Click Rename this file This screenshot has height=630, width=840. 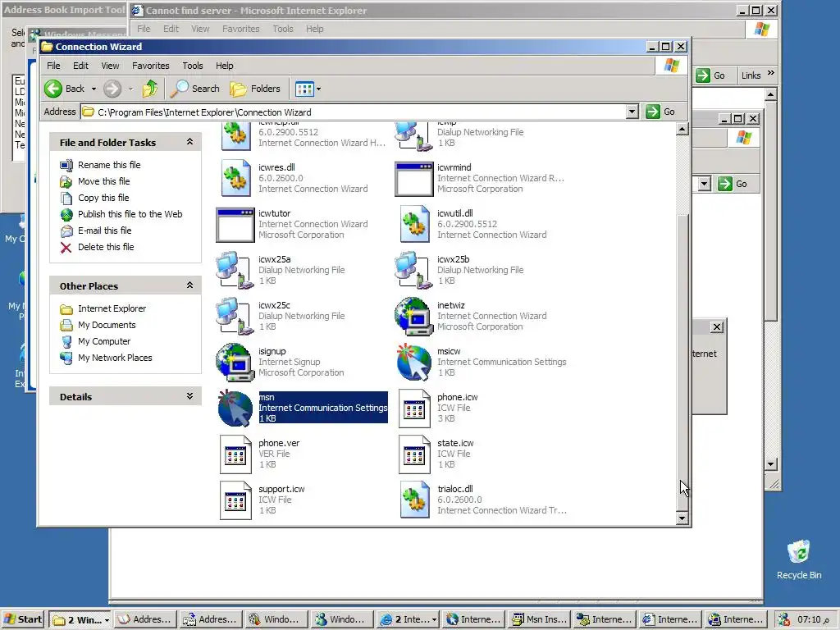pos(109,164)
